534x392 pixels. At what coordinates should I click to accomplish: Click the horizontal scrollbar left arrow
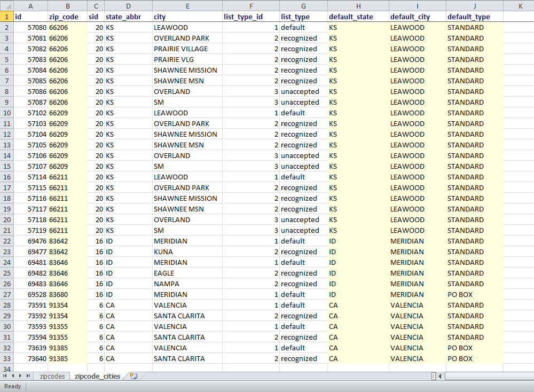[441, 376]
